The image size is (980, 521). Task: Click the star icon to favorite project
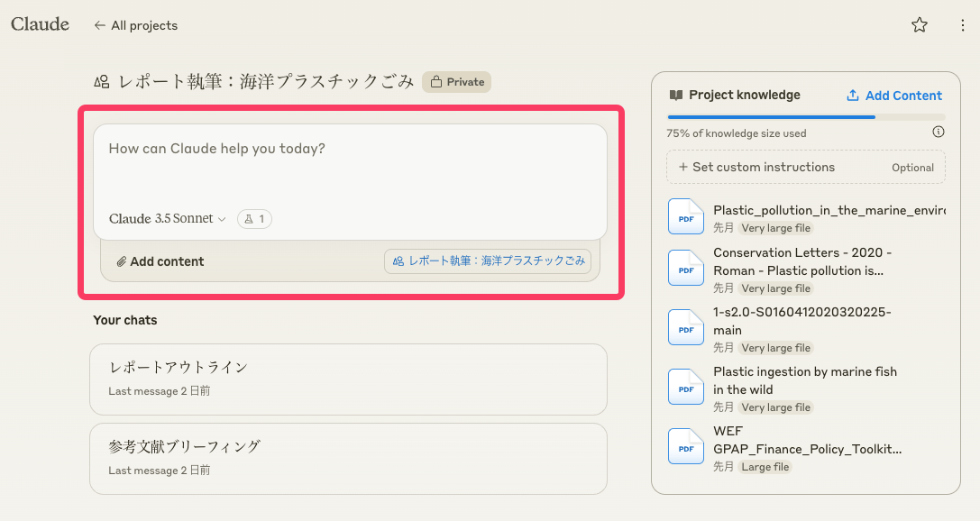919,25
